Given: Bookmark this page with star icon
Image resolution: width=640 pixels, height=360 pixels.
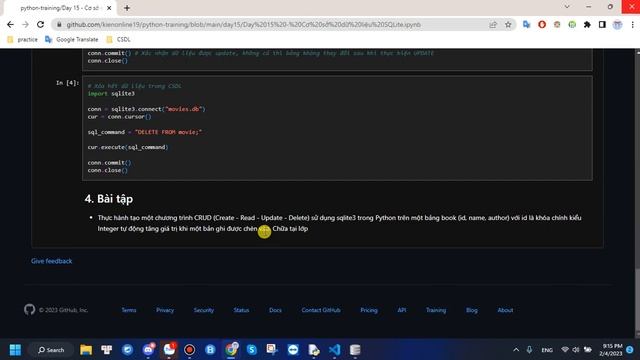Looking at the screenshot, I should click(x=508, y=24).
